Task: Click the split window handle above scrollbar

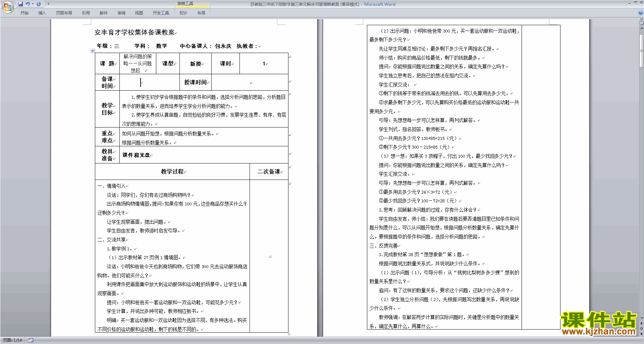Action: pos(642,19)
